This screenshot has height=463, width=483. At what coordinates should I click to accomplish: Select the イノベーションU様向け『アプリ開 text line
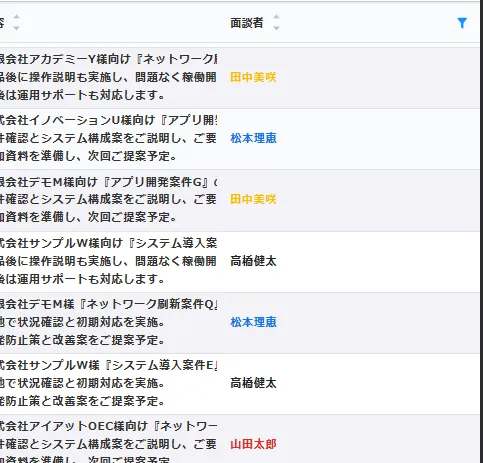point(108,120)
